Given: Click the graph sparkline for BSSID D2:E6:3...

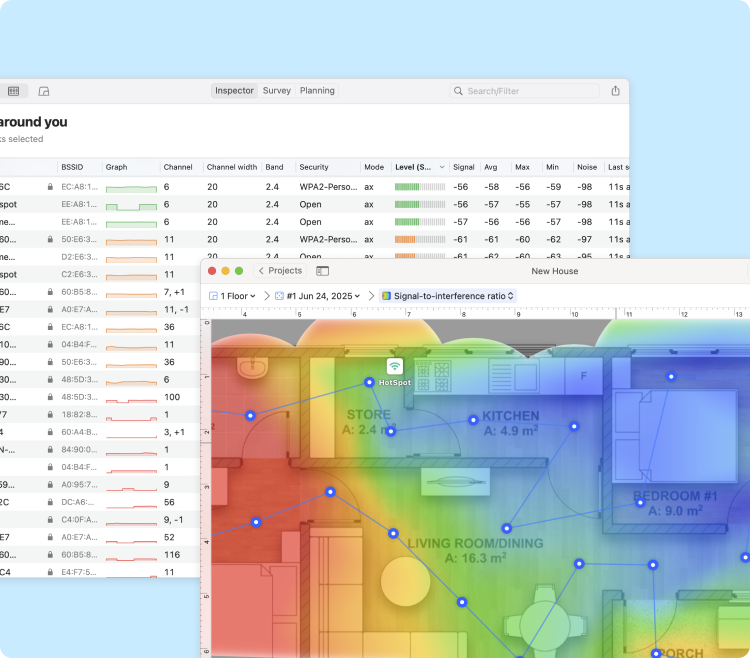Looking at the screenshot, I should [x=131, y=259].
